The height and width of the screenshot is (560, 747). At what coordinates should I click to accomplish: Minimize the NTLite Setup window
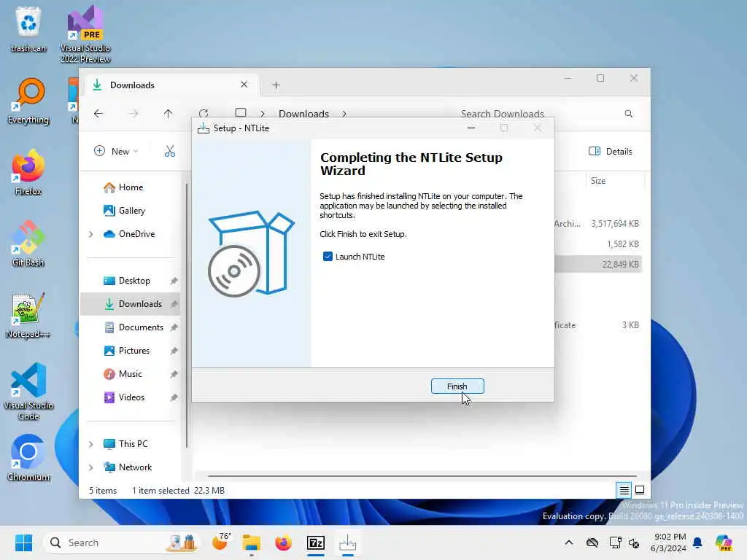[471, 128]
